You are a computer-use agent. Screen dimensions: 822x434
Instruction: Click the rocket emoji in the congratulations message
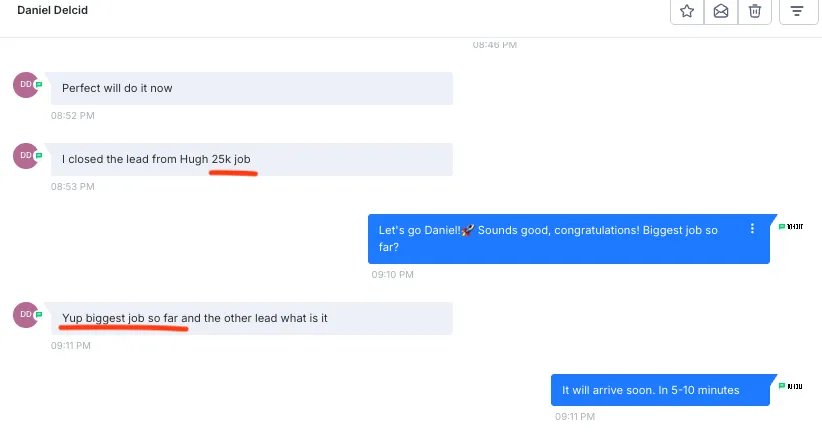pyautogui.click(x=468, y=230)
